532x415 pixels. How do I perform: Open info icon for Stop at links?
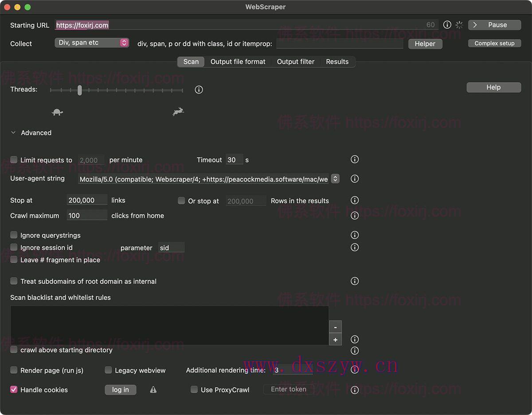355,200
